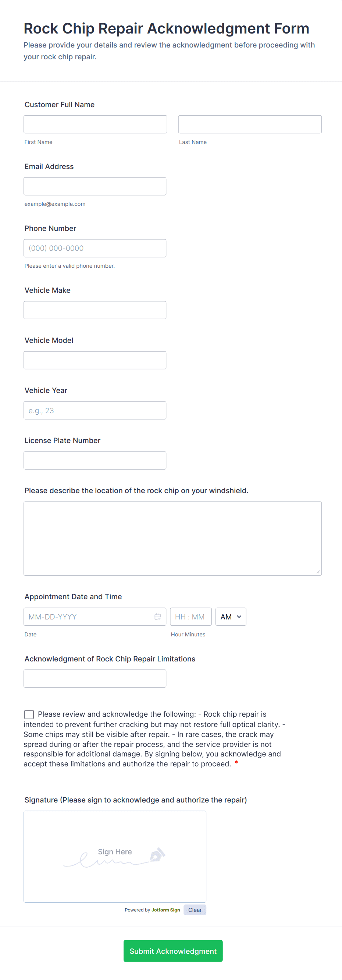This screenshot has width=342, height=980.
Task: Focus the Email Address field
Action: (95, 186)
